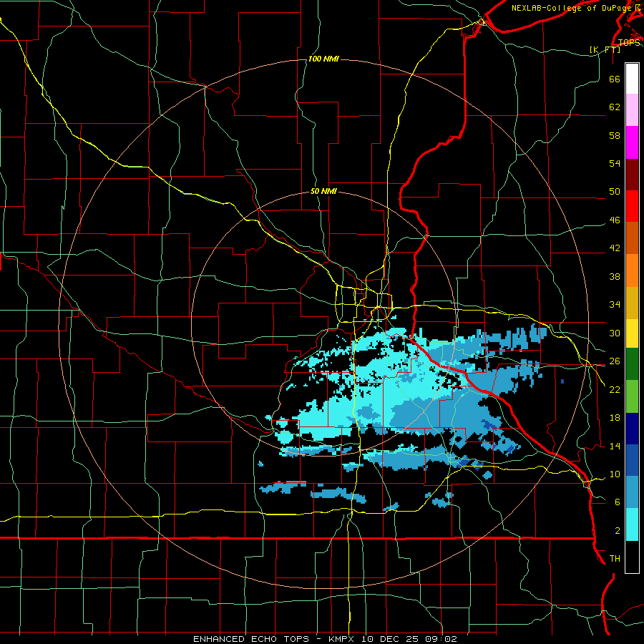
Task: Click the isolated small blue echo pixel east
Action: [x=562, y=381]
